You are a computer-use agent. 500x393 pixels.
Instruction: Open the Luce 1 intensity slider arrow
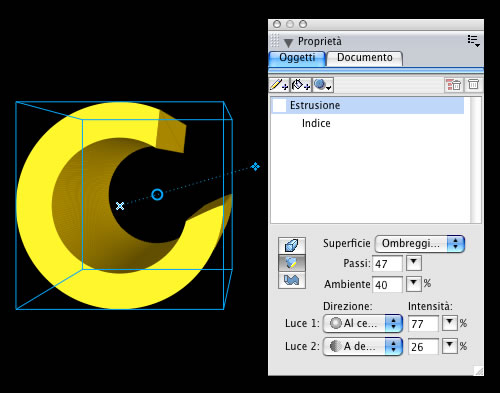point(450,323)
